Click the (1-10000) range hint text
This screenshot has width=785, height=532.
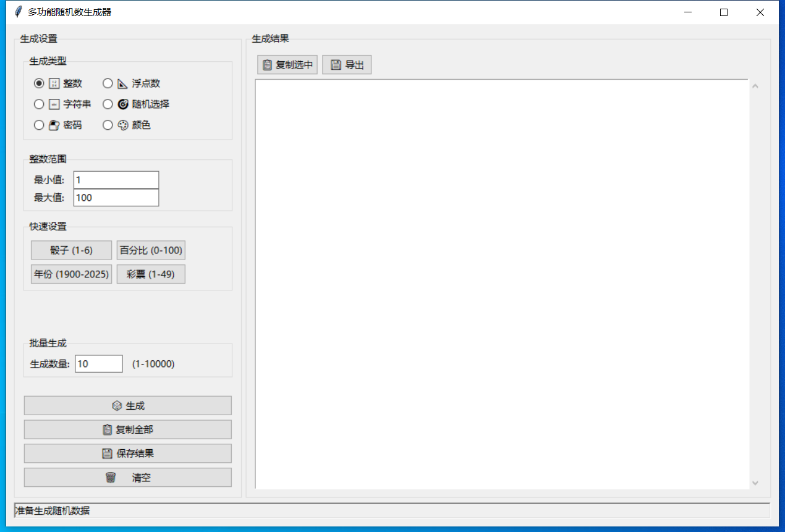coord(153,364)
